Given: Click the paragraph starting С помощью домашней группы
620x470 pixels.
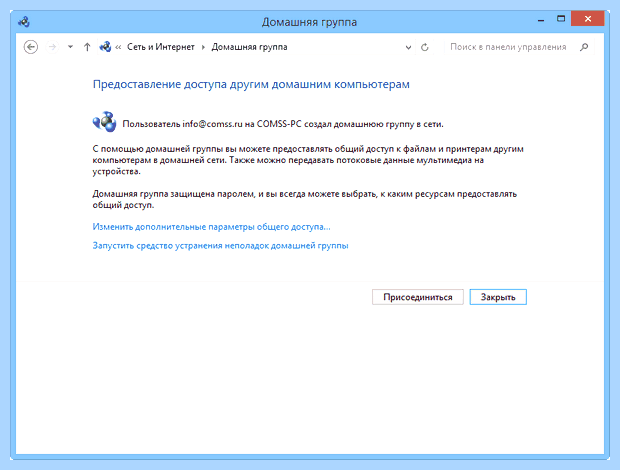Looking at the screenshot, I should click(308, 160).
